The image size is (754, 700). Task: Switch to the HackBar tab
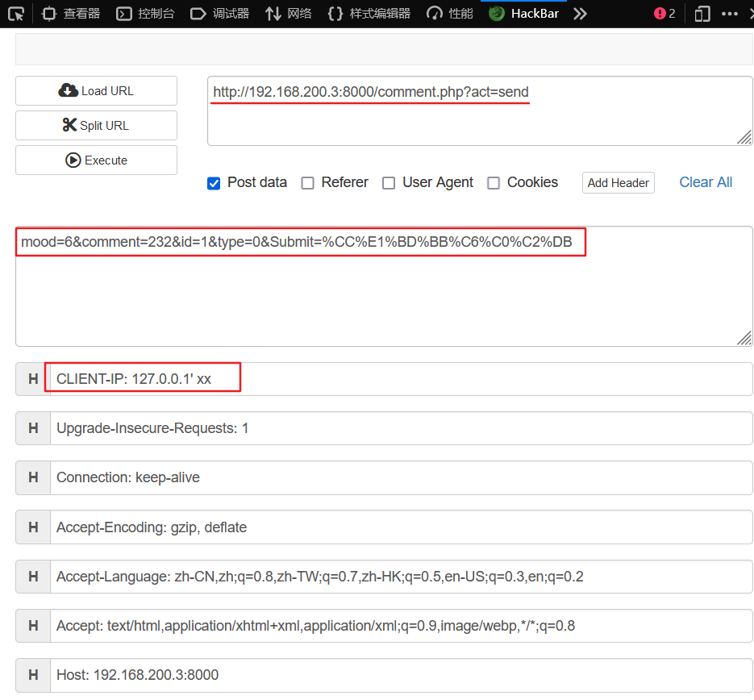[x=523, y=13]
